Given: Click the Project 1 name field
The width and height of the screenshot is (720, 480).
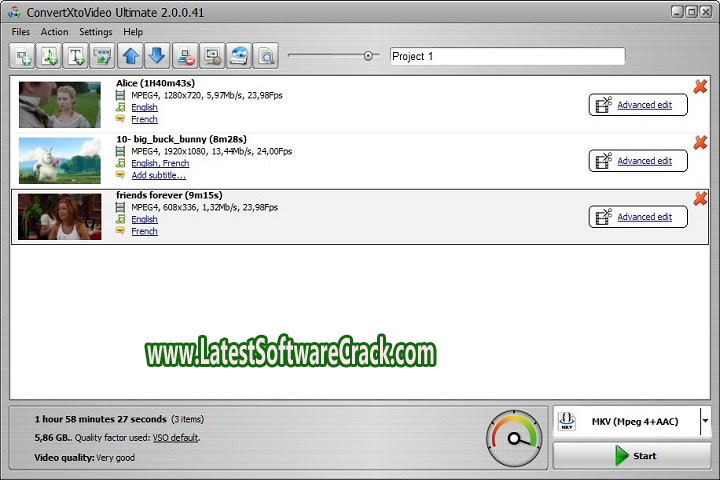Looking at the screenshot, I should click(x=507, y=56).
